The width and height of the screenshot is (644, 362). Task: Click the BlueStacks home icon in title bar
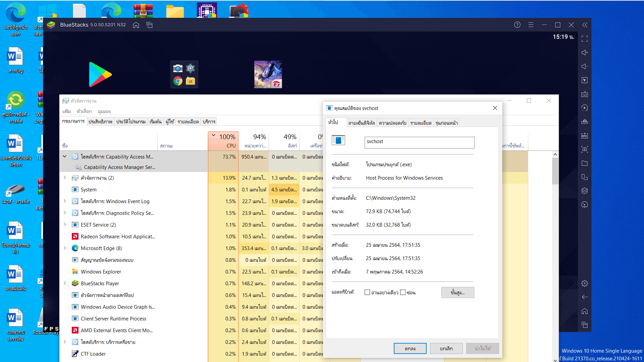tap(136, 25)
